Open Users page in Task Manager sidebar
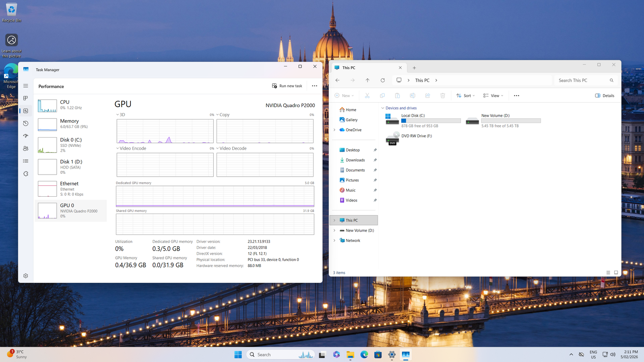The height and width of the screenshot is (362, 644). coord(26,148)
